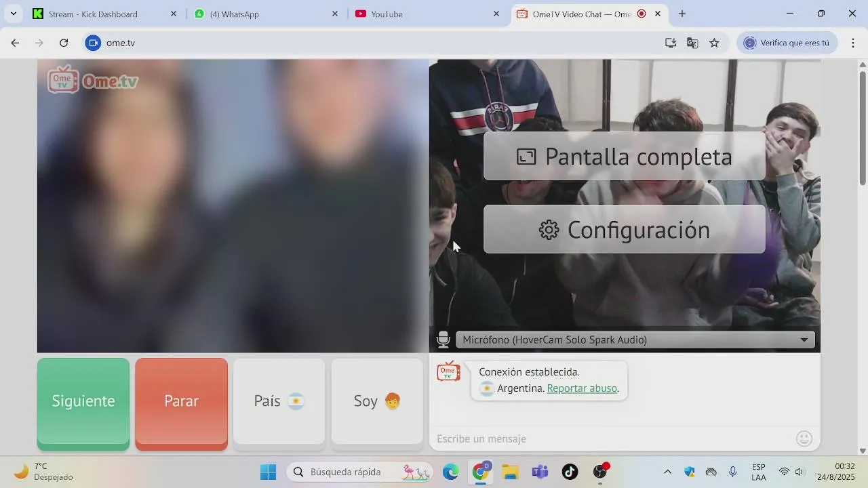The height and width of the screenshot is (488, 868).
Task: Click the translate page icon
Action: [x=692, y=43]
